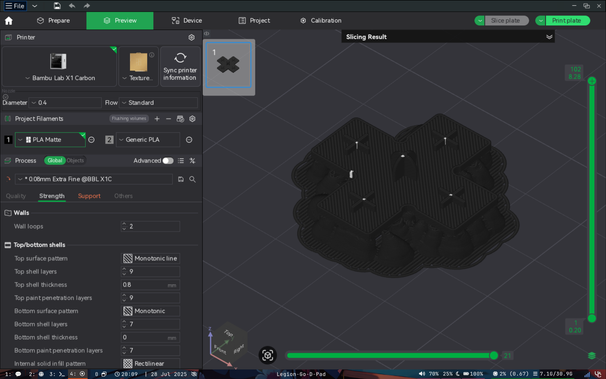Click the save project floppy icon
Image resolution: width=606 pixels, height=379 pixels.
[x=57, y=6]
